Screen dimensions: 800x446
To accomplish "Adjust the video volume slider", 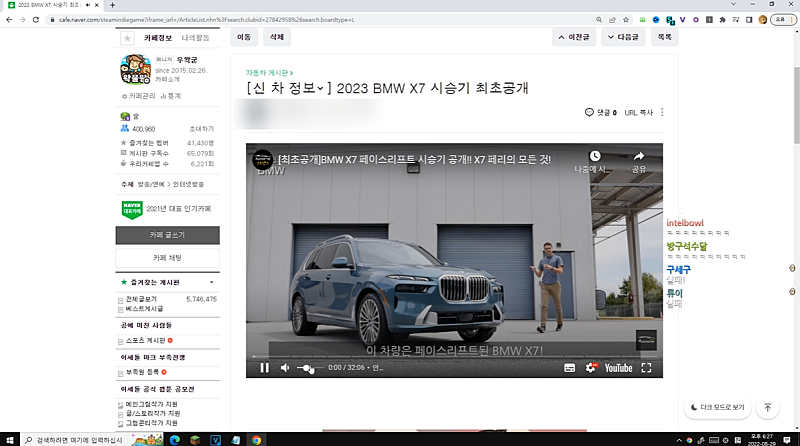I will point(307,368).
